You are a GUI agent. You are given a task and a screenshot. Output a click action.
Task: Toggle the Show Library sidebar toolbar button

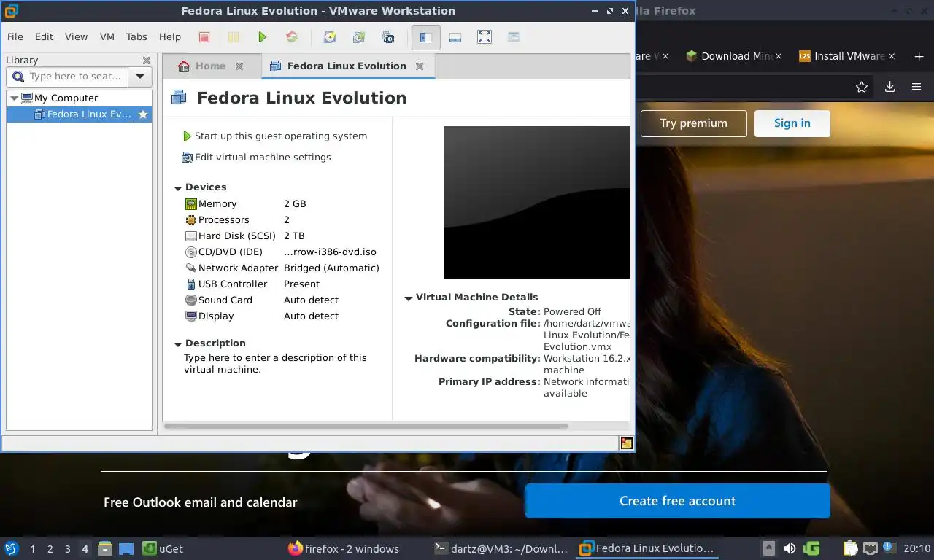[426, 37]
